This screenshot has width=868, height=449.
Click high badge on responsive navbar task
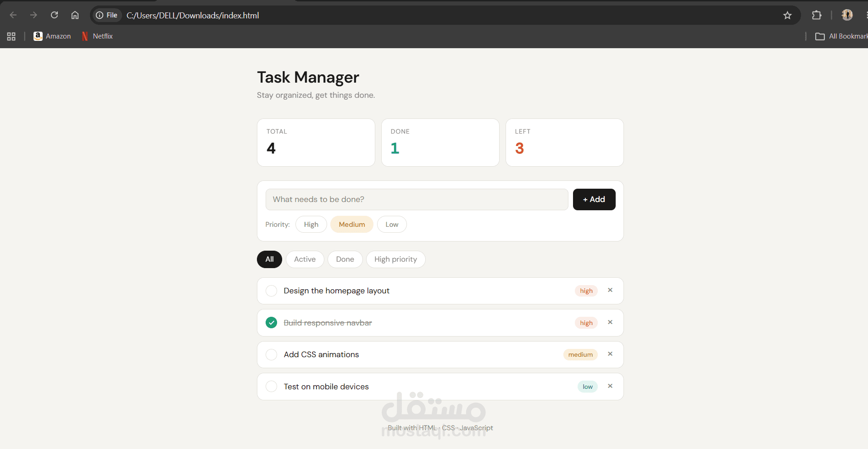(x=586, y=323)
